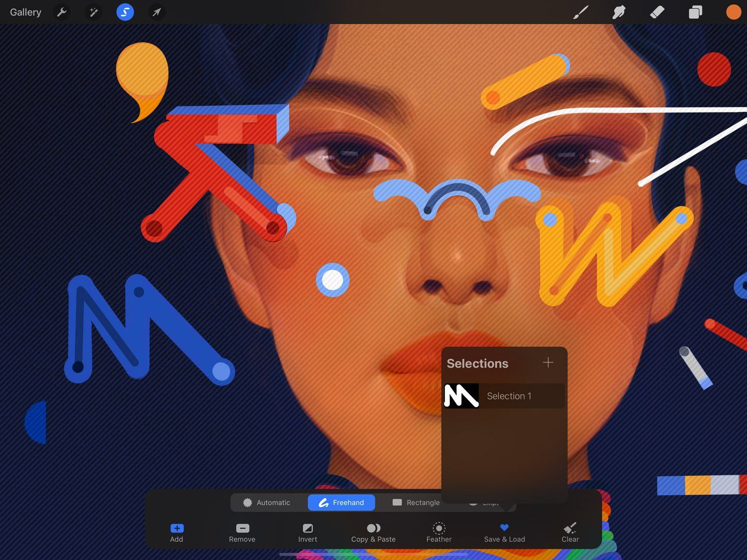Switch to Automatic selection mode
The width and height of the screenshot is (747, 560).
[267, 502]
